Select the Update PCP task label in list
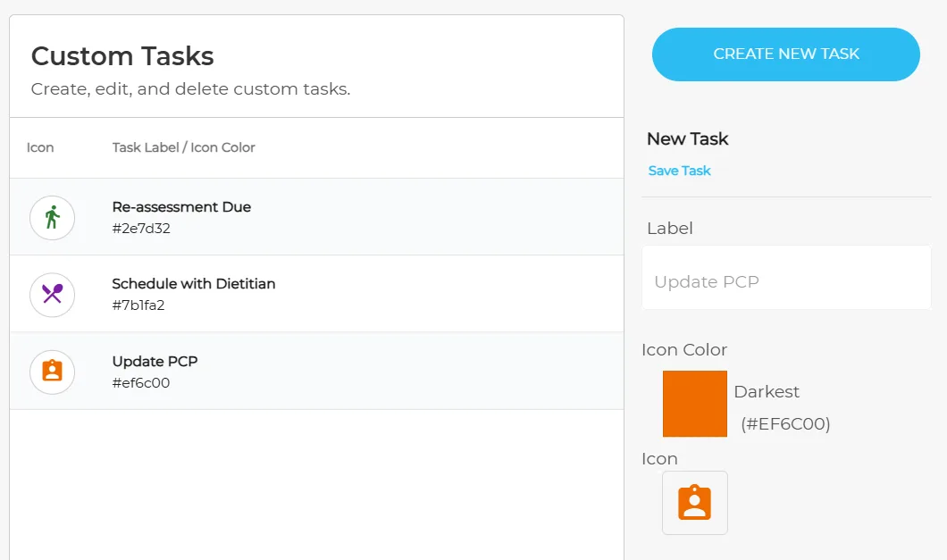Image resolution: width=947 pixels, height=560 pixels. pos(155,361)
